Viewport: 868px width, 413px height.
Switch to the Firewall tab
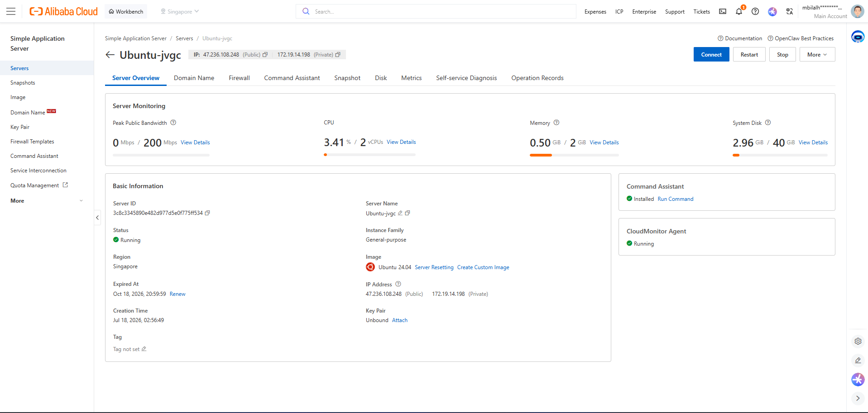[240, 78]
